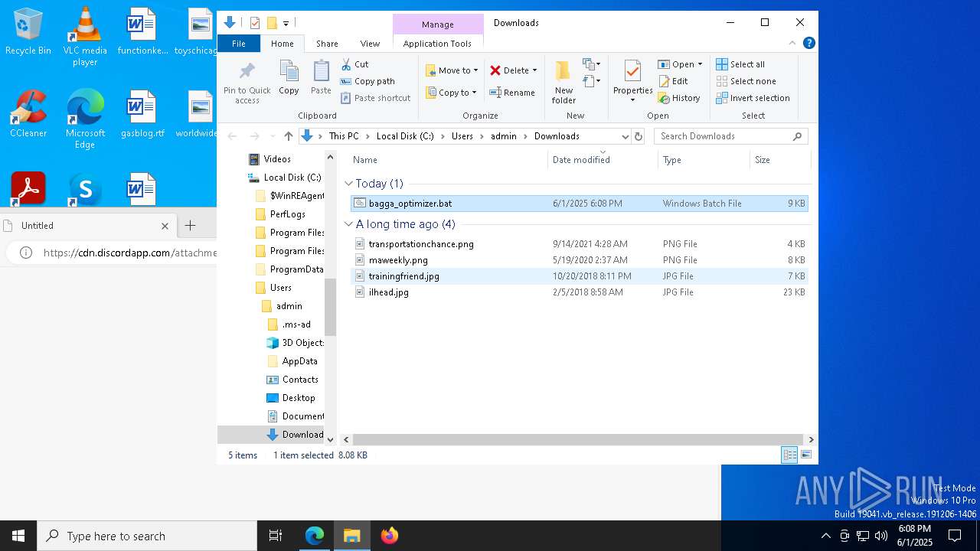Click the Search Downloads field
This screenshot has width=980, height=551.
pos(731,136)
